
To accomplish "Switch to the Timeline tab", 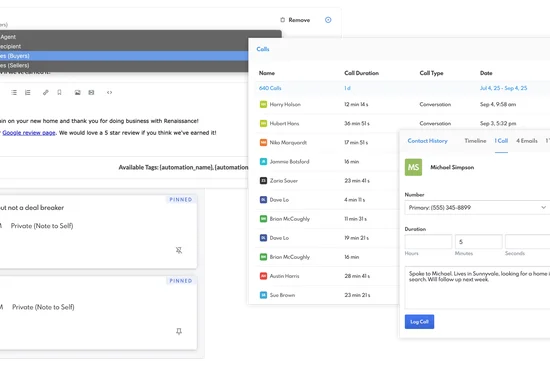I will pos(475,141).
